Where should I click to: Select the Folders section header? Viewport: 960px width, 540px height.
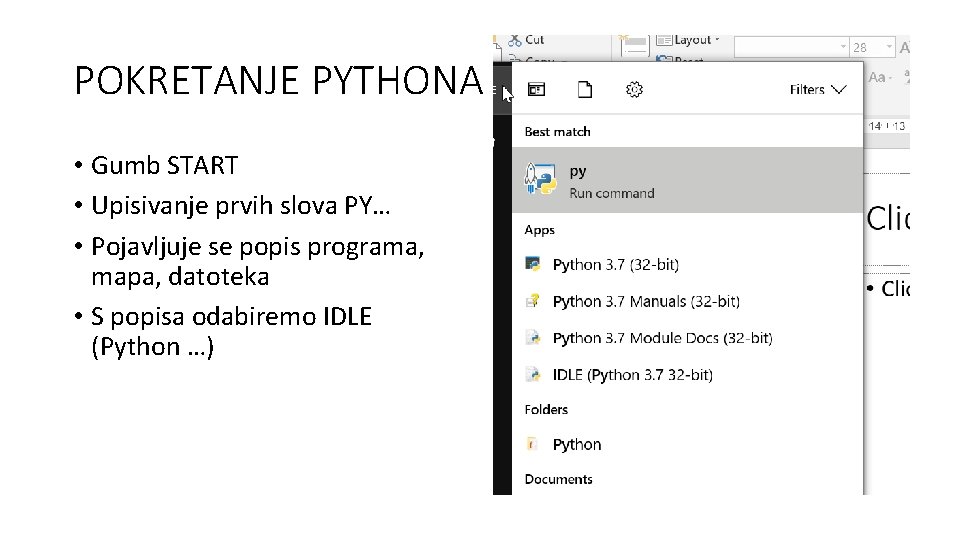pos(546,410)
